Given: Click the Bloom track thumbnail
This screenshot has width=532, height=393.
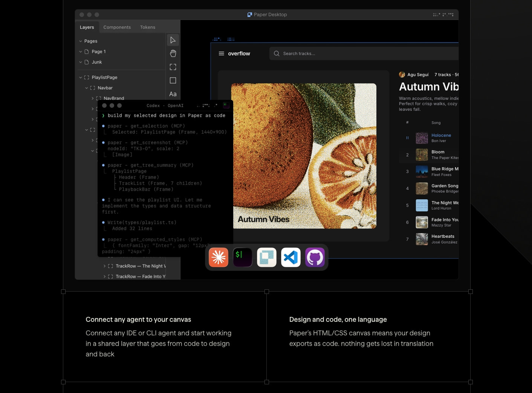Looking at the screenshot, I should point(422,155).
